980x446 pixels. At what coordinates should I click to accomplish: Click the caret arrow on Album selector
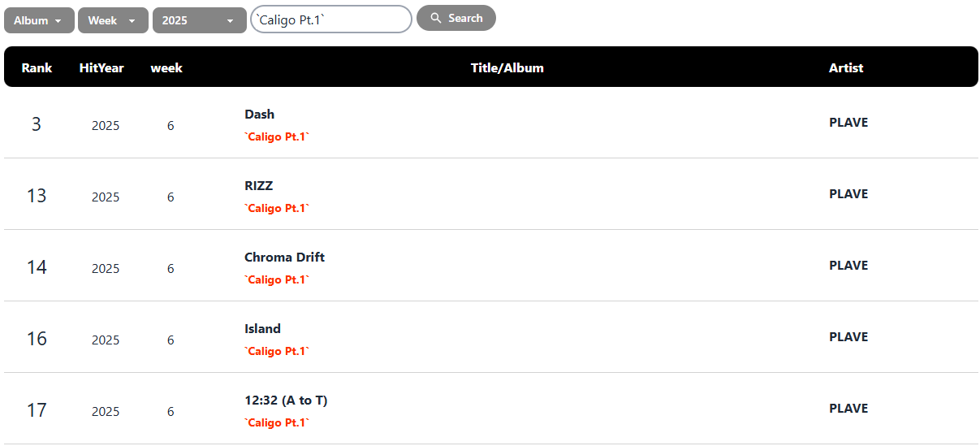[x=58, y=21]
